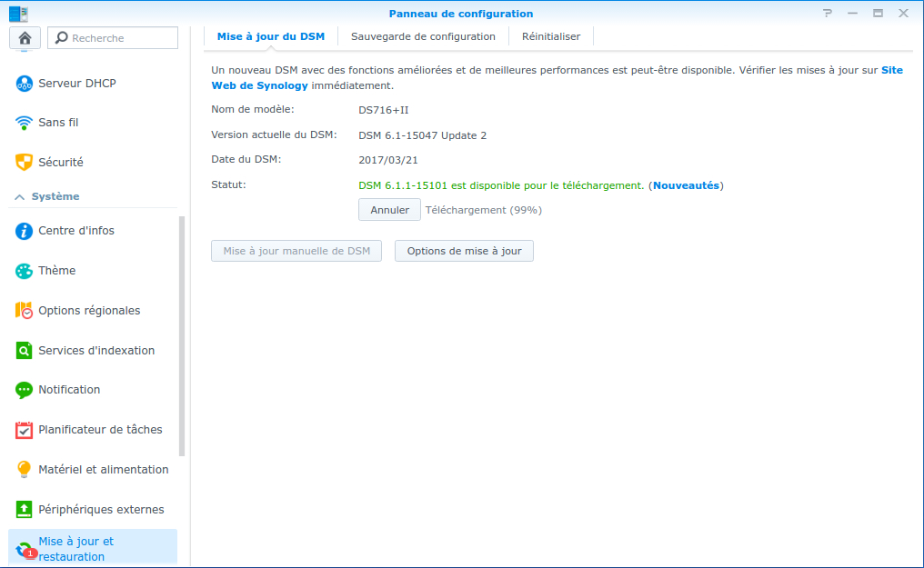Click the Périphériques externes upload icon
Viewport: 924px width, 568px height.
click(25, 509)
